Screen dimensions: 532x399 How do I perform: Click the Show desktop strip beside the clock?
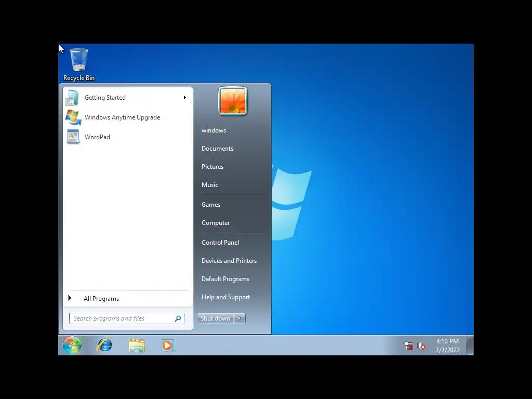tap(470, 345)
